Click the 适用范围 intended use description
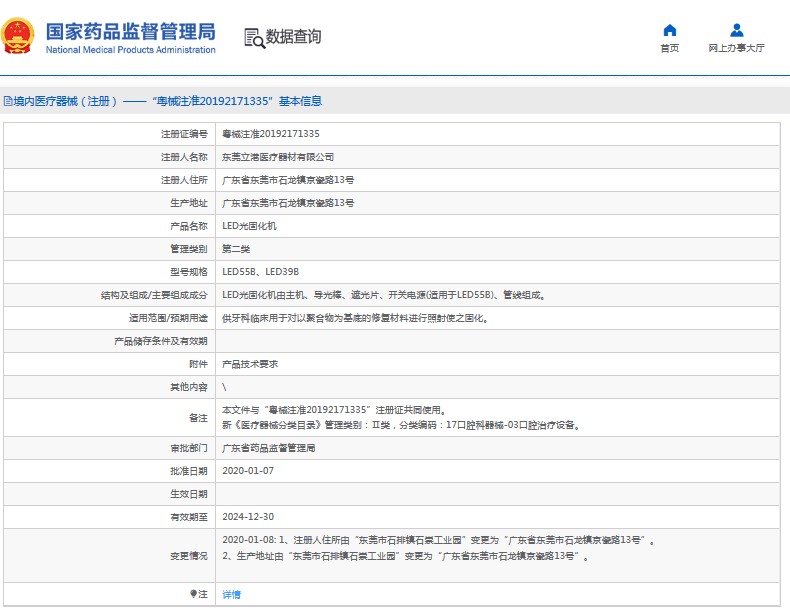Viewport: 790px width, 610px height. click(356, 318)
